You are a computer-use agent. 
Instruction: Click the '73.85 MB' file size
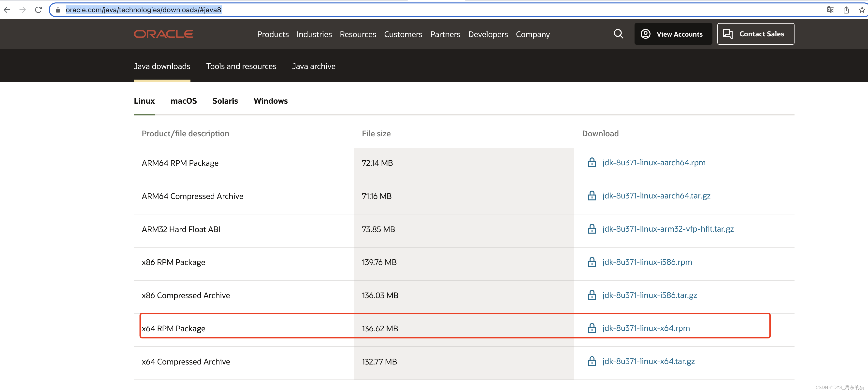pos(378,229)
